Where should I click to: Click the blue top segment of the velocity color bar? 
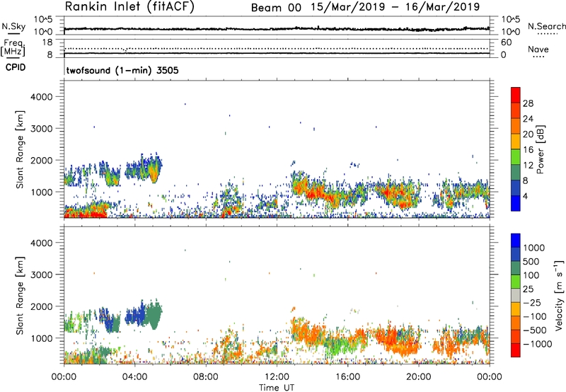coord(516,241)
